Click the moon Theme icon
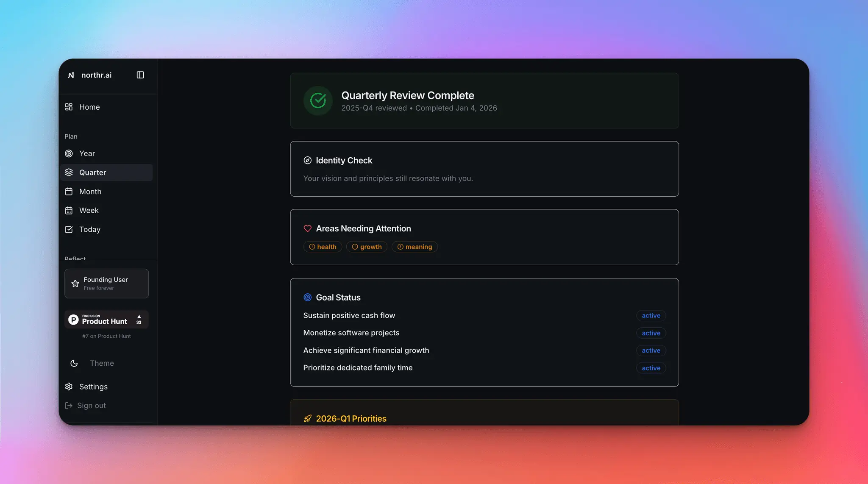 [x=74, y=363]
